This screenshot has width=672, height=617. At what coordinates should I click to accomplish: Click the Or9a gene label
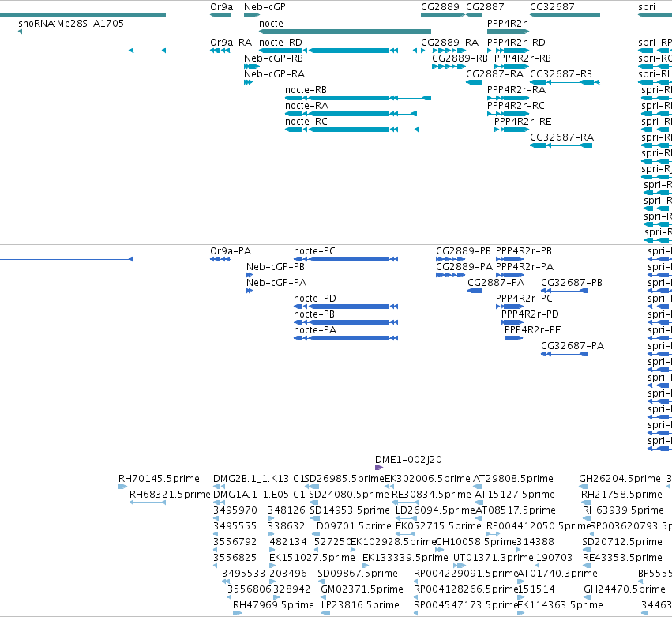(222, 7)
